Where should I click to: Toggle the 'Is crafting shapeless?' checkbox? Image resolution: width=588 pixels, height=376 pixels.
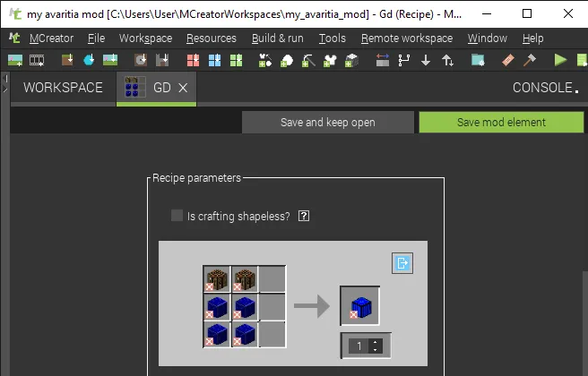tap(177, 216)
